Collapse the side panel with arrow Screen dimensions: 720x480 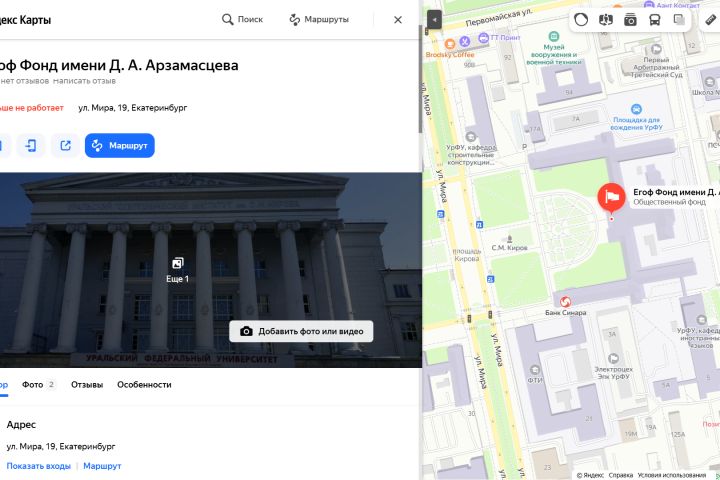tap(434, 20)
